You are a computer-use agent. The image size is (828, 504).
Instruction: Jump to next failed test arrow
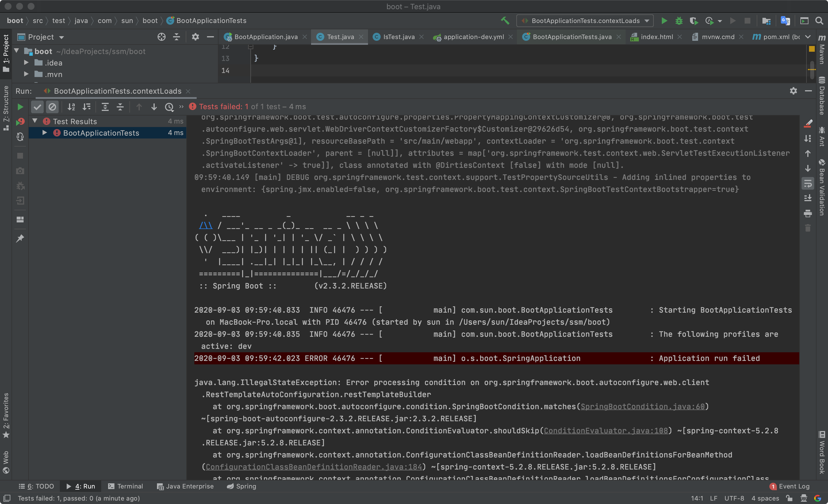(154, 107)
